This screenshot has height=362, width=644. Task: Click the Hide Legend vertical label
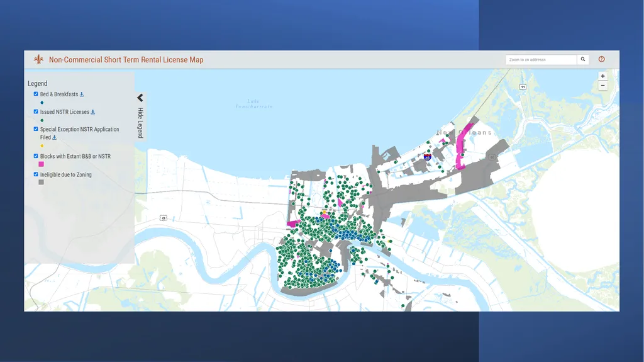[x=140, y=123]
